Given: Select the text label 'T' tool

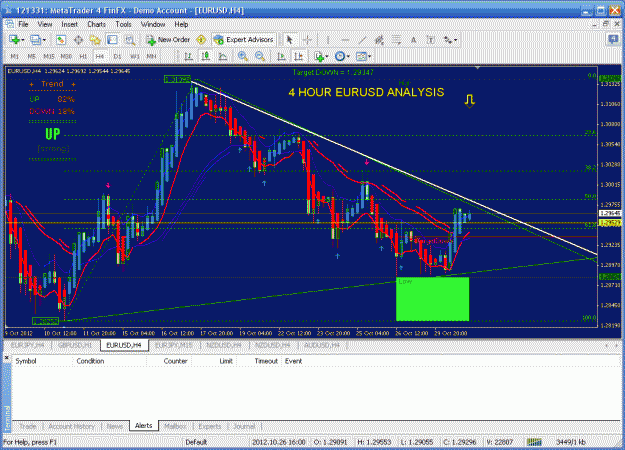Looking at the screenshot, I should 430,39.
